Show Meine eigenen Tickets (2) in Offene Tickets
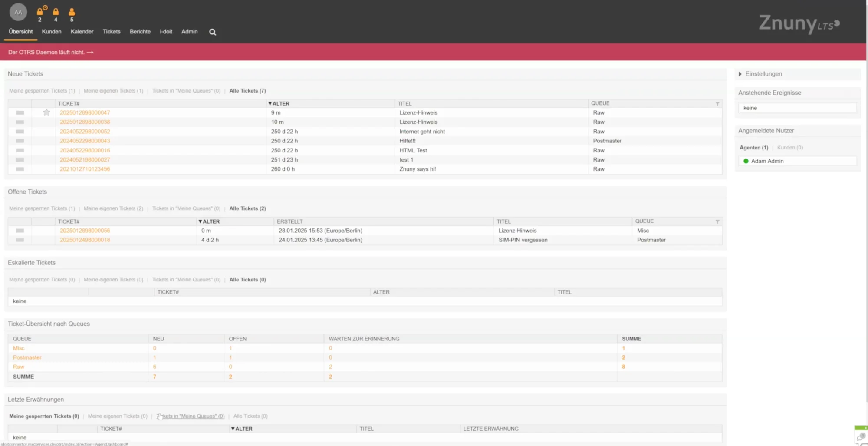The height and width of the screenshot is (446, 868). (x=113, y=208)
